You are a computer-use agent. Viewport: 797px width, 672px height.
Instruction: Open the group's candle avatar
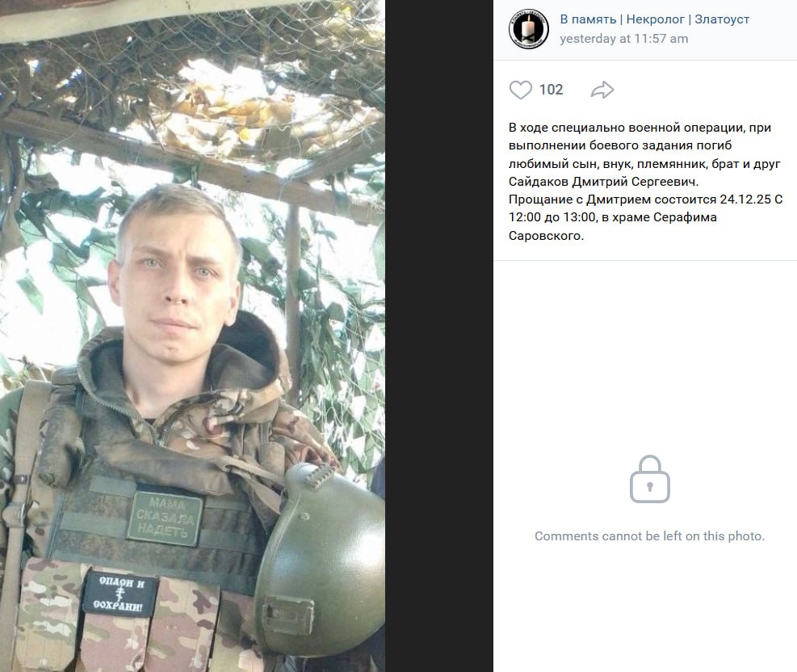coord(529,28)
